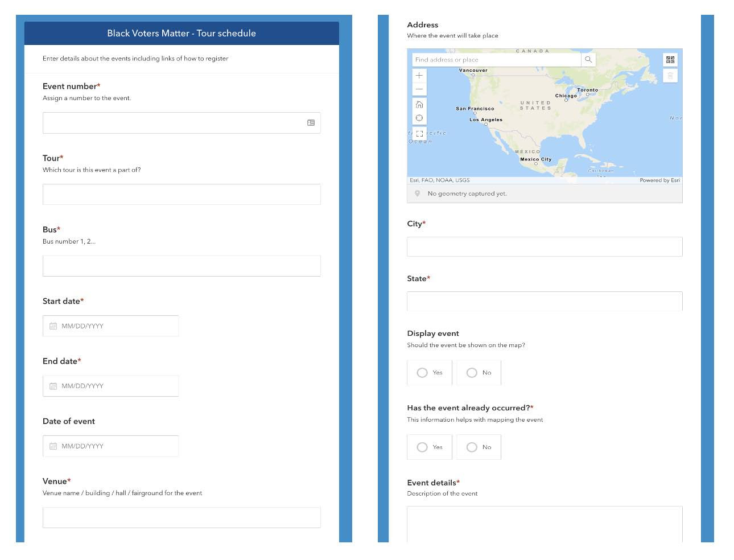Image resolution: width=734 pixels, height=560 pixels.
Task: Click the Event details text area
Action: (x=545, y=524)
